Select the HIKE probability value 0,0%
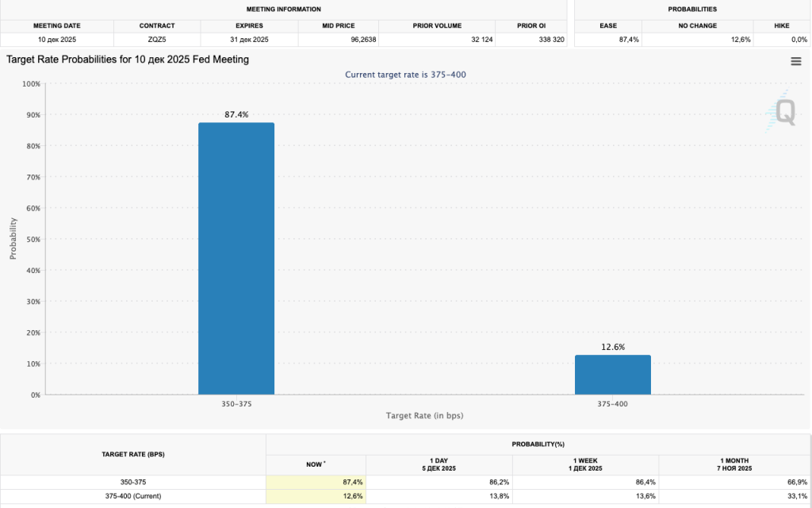The height and width of the screenshot is (508, 812). pos(781,39)
